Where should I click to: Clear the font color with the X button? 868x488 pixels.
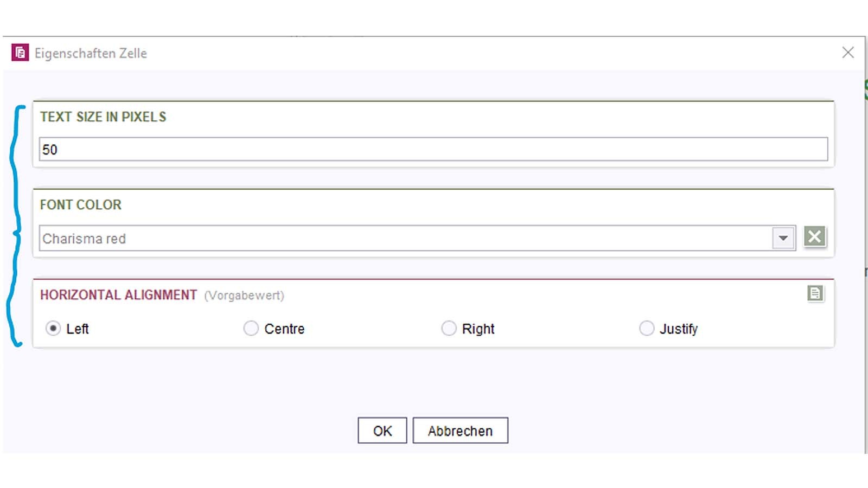(x=814, y=236)
